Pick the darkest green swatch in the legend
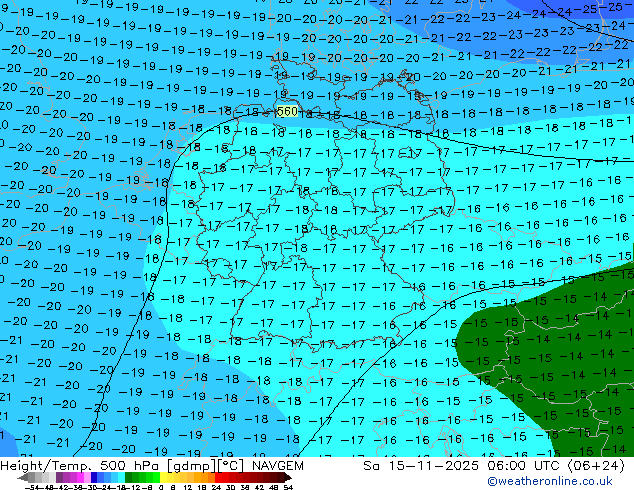 (x=129, y=478)
